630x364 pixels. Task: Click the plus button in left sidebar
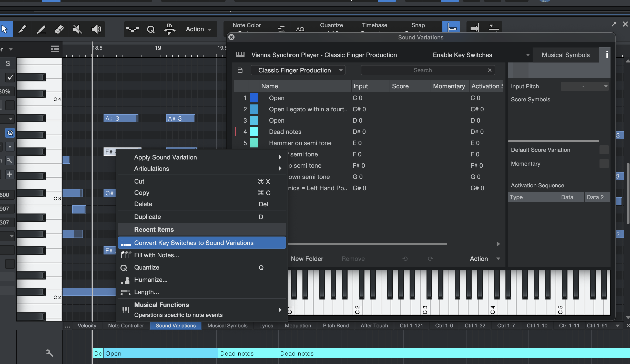point(10,174)
